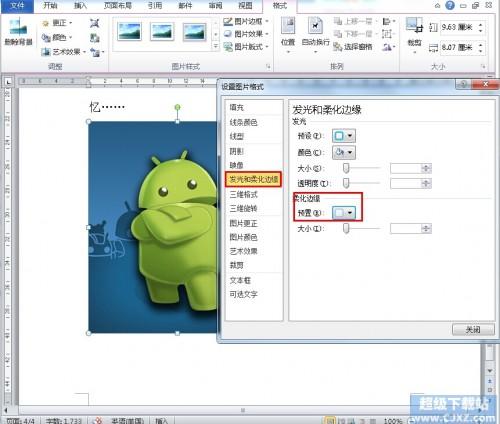Image resolution: width=500 pixels, height=424 pixels.
Task: Click 英语(美国) language in status bar
Action: [x=127, y=421]
